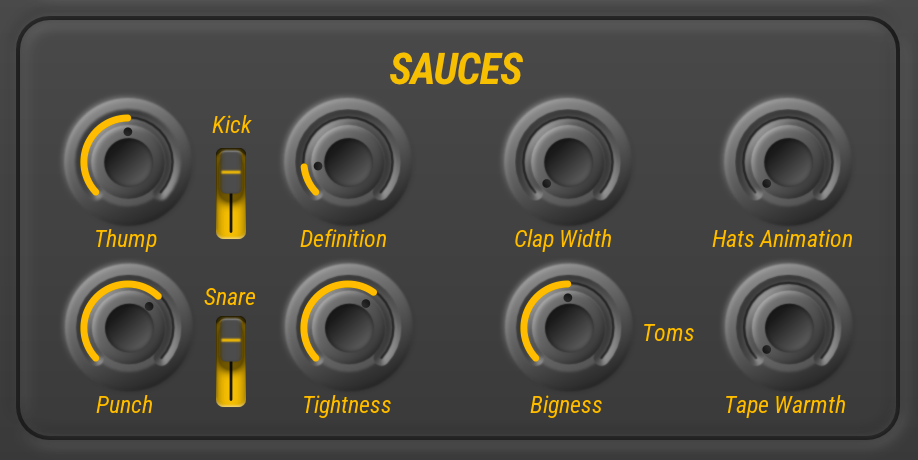Click the Clap Width knob
Screen dimensions: 918x460
(x=568, y=161)
